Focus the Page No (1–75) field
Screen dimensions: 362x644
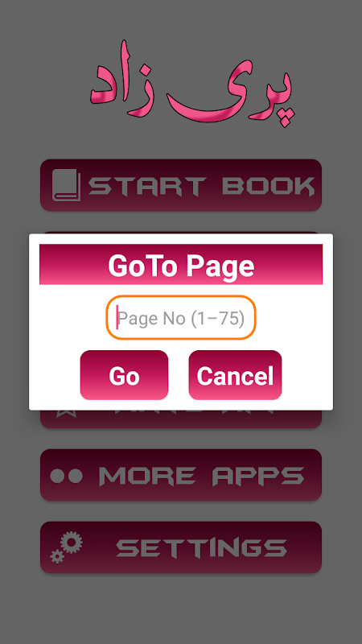(x=181, y=317)
